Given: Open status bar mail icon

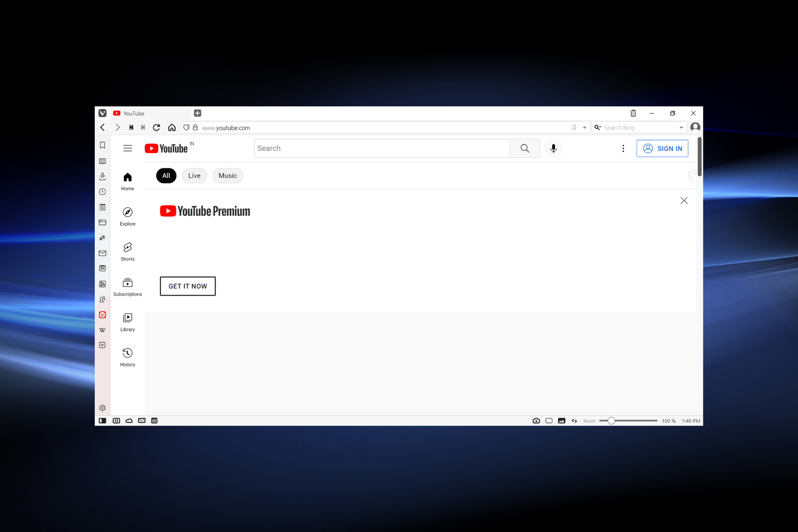Looking at the screenshot, I should click(142, 421).
